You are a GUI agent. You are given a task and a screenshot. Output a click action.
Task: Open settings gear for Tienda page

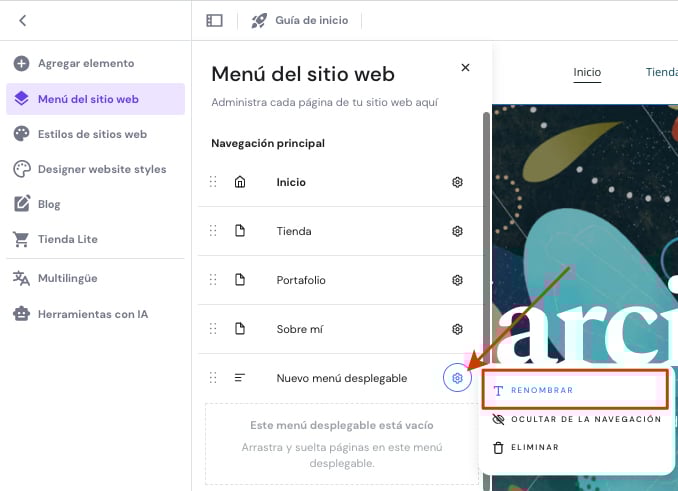[457, 231]
